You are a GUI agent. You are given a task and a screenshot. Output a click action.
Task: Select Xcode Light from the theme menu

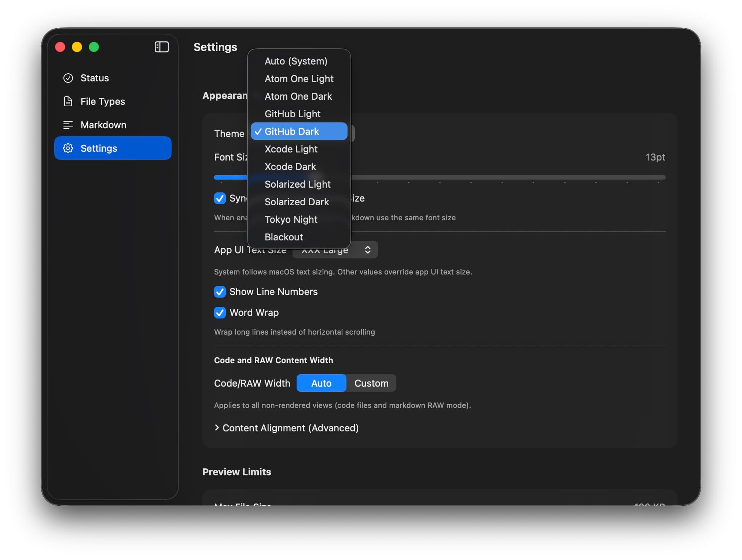click(291, 149)
